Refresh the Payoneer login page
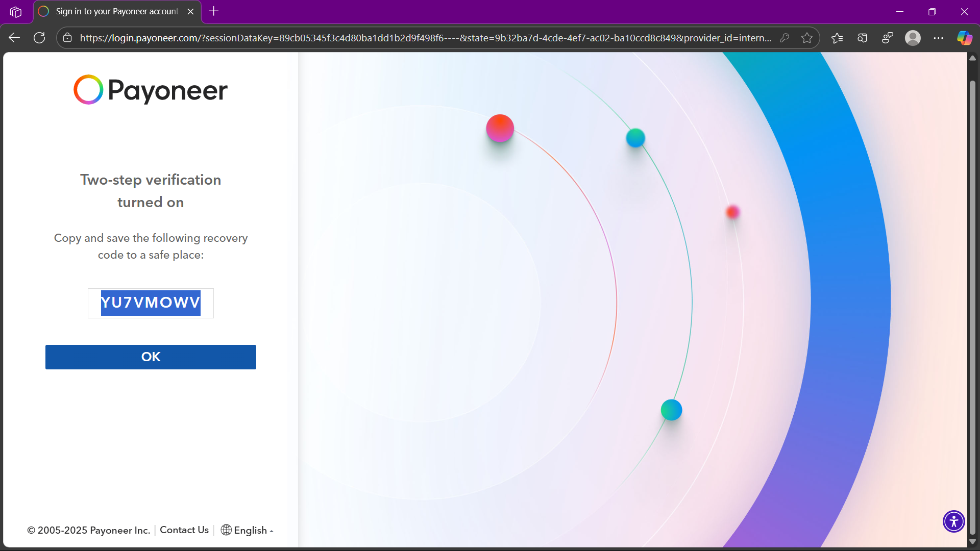 coord(39,38)
